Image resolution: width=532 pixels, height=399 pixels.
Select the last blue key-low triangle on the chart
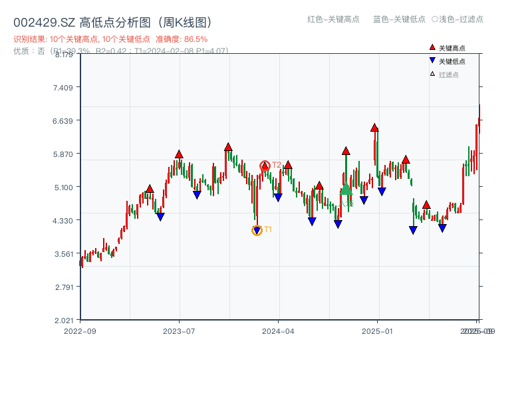[442, 228]
